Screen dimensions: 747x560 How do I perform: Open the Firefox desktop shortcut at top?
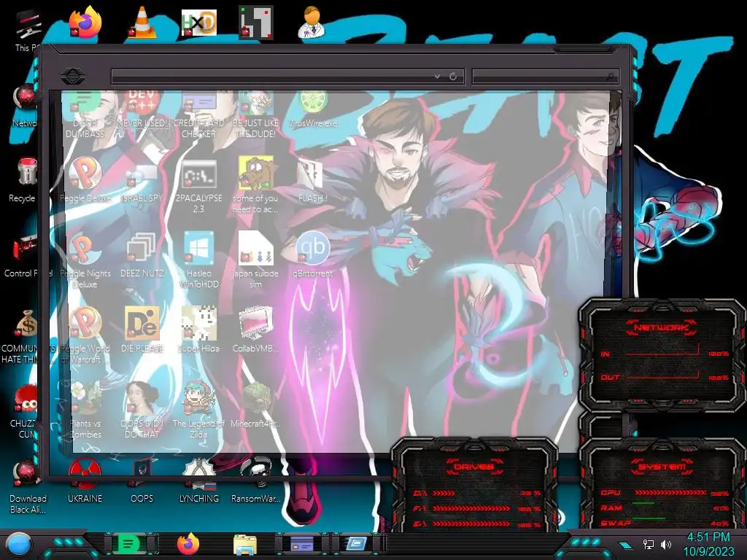pos(85,22)
